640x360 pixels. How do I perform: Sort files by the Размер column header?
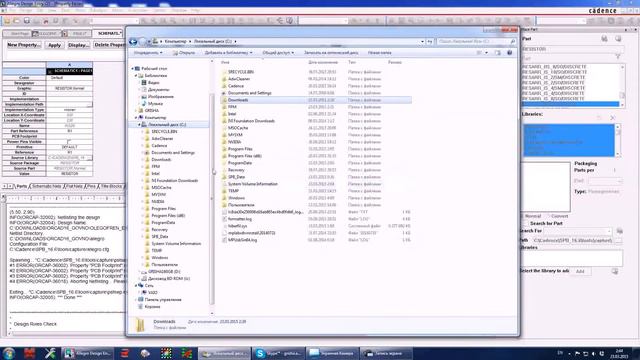click(395, 62)
